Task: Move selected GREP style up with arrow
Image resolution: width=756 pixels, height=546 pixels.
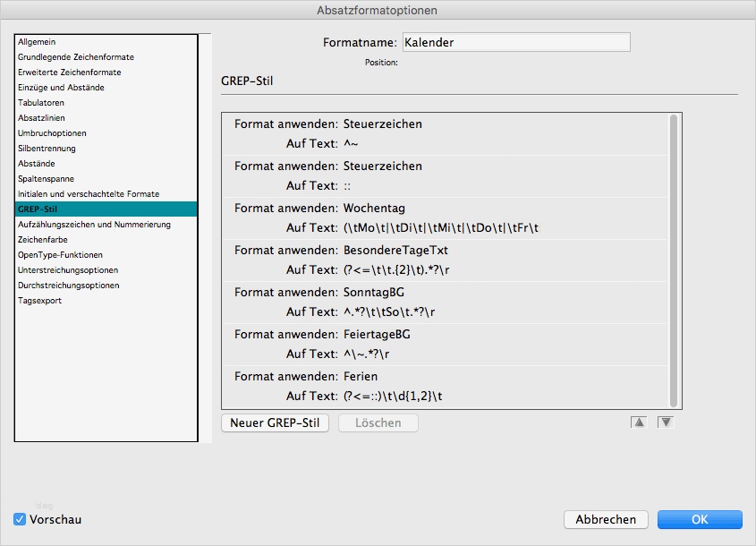Action: click(639, 422)
